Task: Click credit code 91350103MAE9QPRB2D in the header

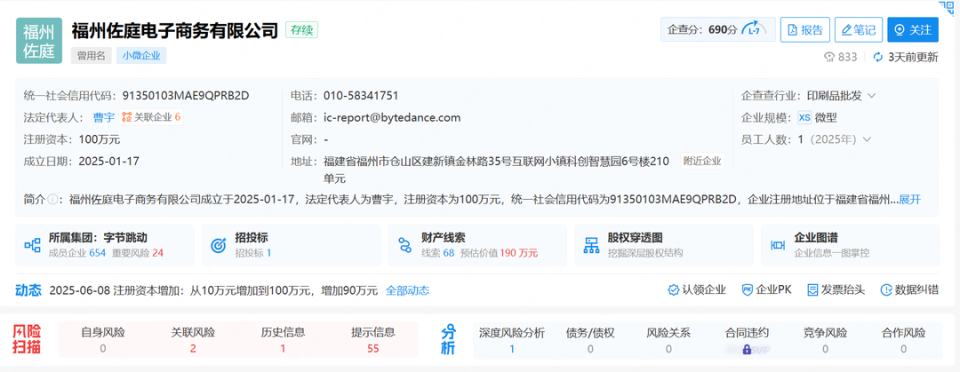Action: (186, 95)
